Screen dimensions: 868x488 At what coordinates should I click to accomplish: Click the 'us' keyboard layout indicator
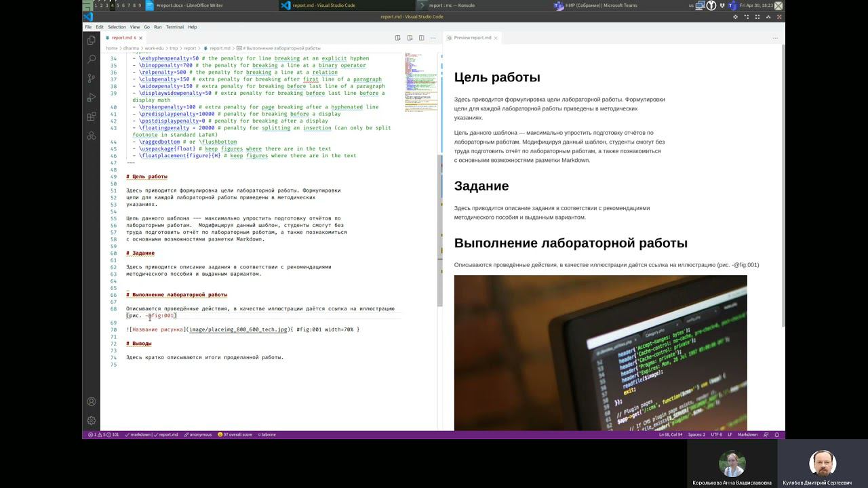point(691,5)
